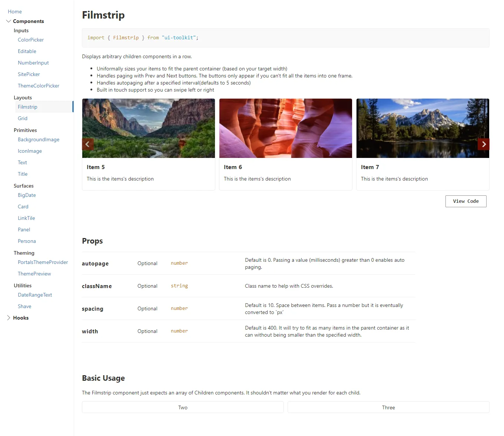Open the Editable component page
The width and height of the screenshot is (504, 436).
27,51
